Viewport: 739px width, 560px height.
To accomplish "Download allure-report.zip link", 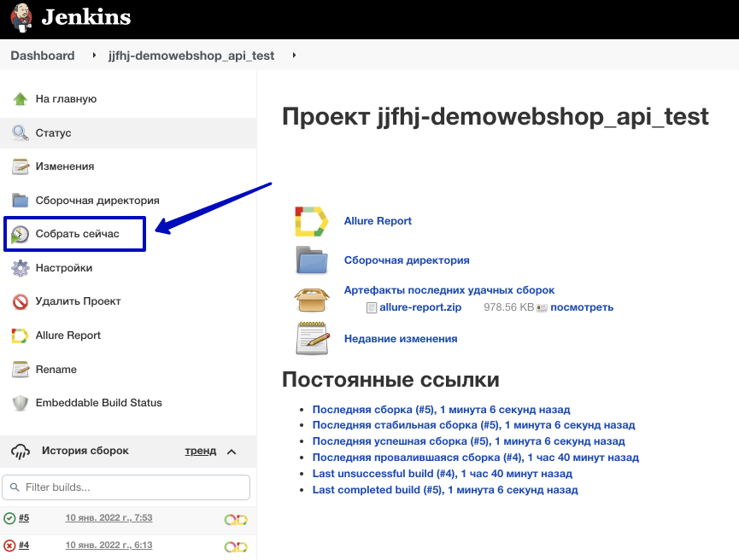I will (x=420, y=307).
